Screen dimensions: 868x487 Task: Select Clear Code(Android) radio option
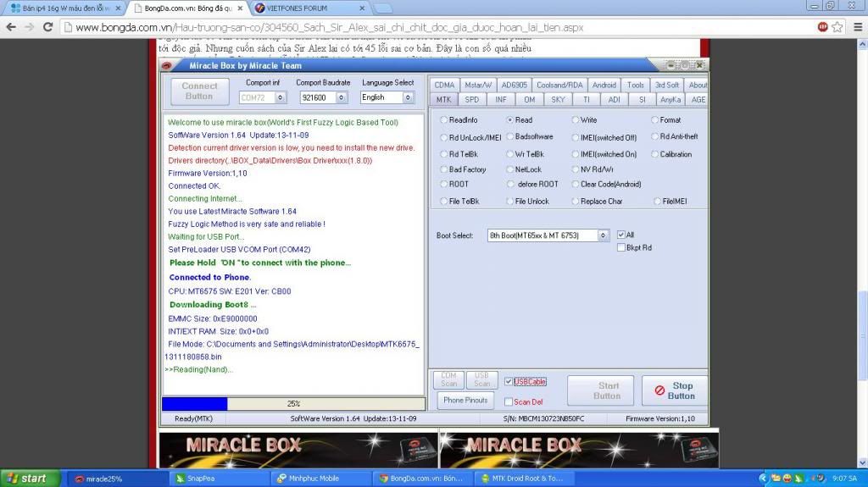[x=576, y=185]
